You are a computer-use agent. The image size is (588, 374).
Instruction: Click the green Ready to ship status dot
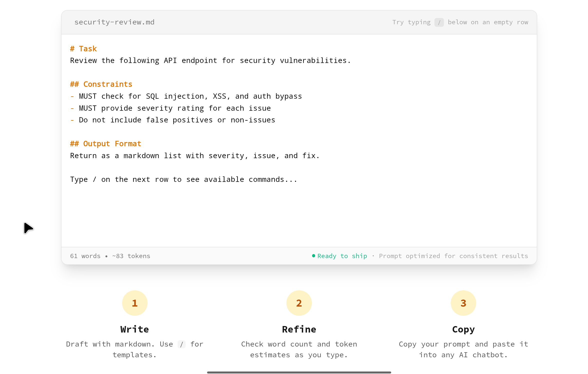click(x=313, y=256)
